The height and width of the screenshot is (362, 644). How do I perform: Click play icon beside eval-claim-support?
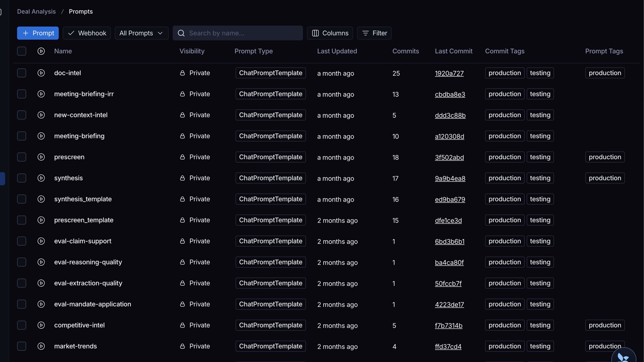click(x=41, y=241)
